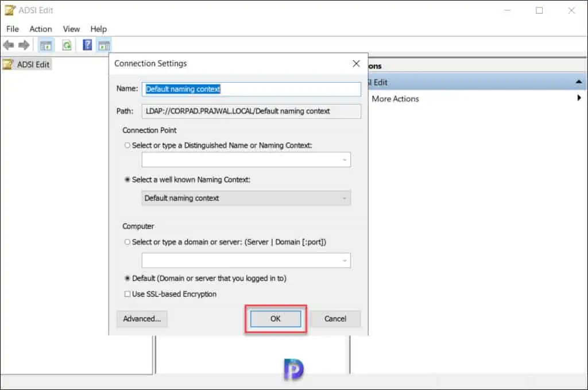The image size is (588, 390).
Task: Click the Refresh toolbar icon
Action: [67, 45]
